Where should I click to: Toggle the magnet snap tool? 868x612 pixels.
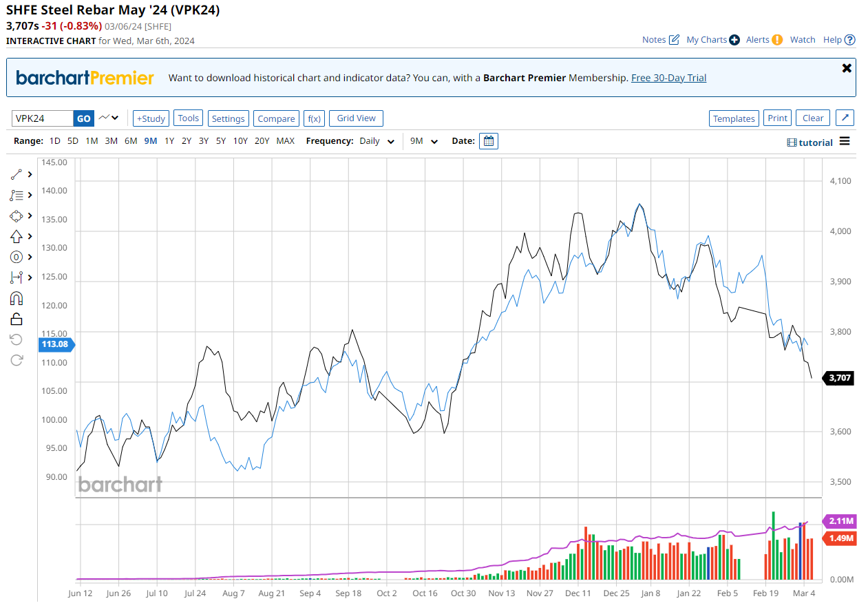[x=17, y=298]
